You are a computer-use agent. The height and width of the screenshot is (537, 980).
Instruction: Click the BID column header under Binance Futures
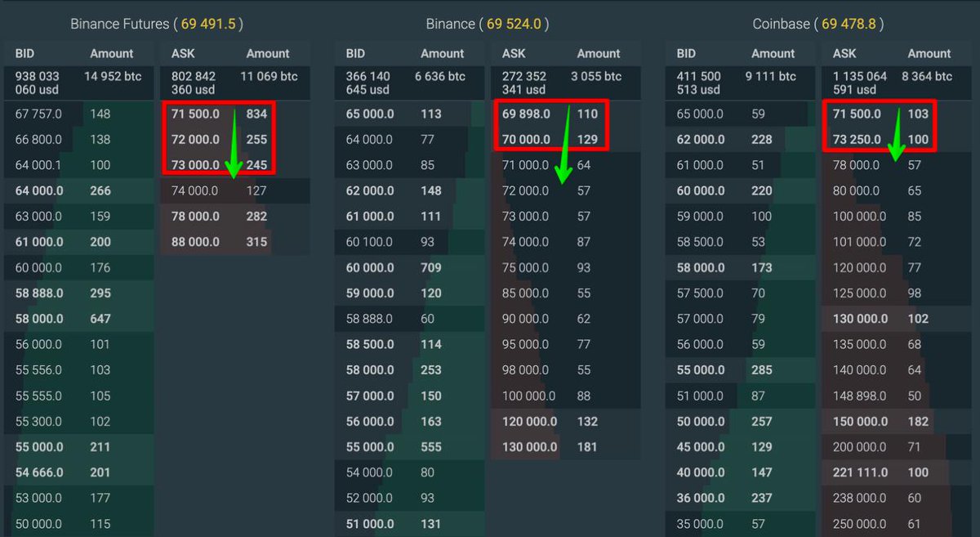click(25, 53)
